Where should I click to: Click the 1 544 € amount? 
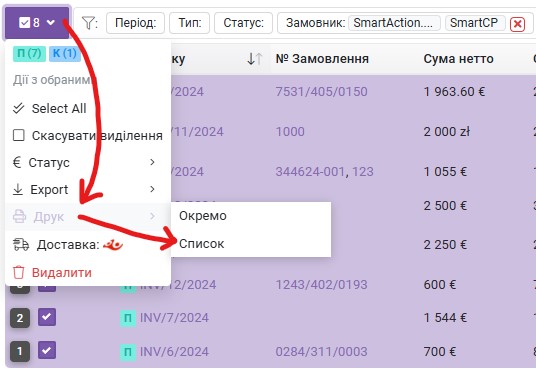click(x=445, y=318)
